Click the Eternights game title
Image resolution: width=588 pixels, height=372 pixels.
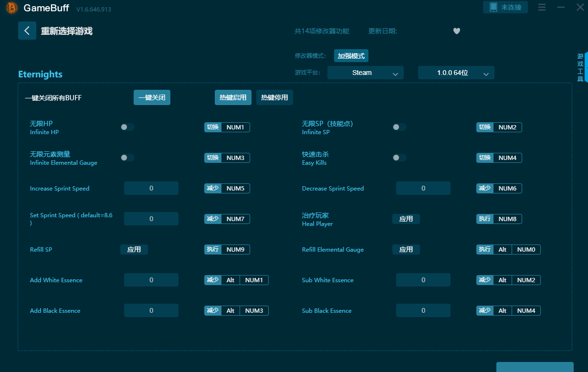(x=40, y=74)
